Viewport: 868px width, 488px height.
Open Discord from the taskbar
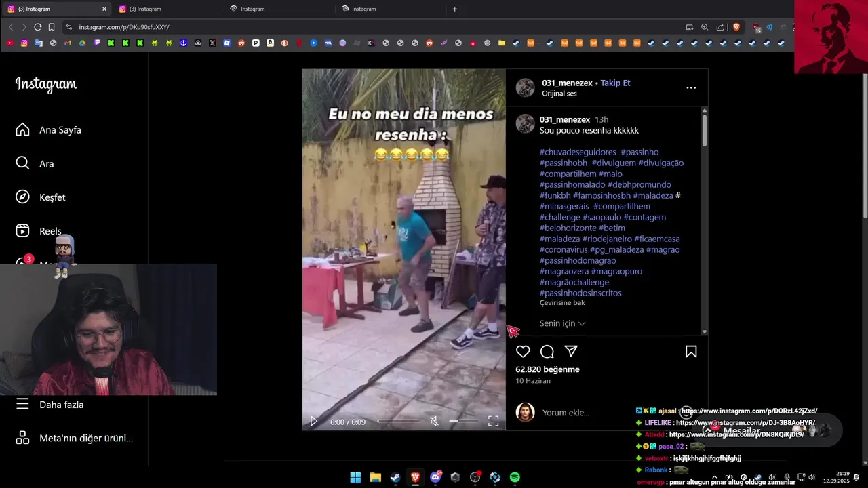[x=435, y=477]
